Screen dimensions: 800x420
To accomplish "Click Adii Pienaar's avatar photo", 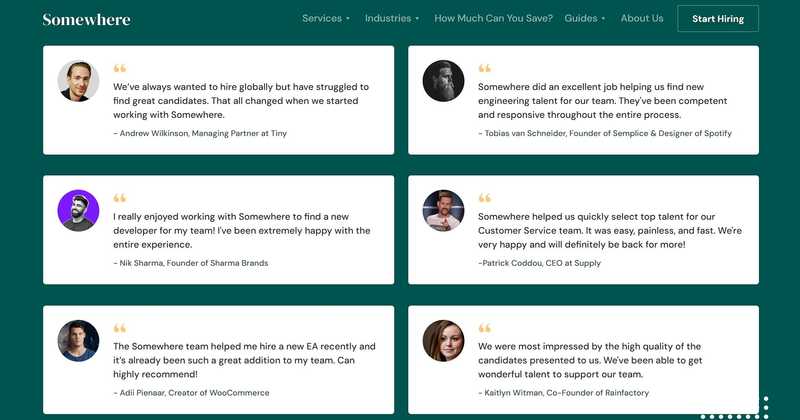I will coord(78,340).
